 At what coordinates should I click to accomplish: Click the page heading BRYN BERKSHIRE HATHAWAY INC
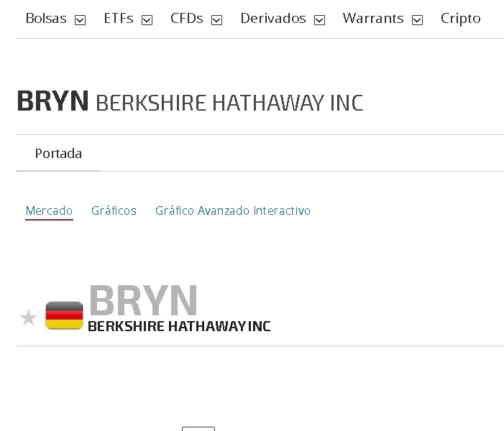(x=190, y=103)
